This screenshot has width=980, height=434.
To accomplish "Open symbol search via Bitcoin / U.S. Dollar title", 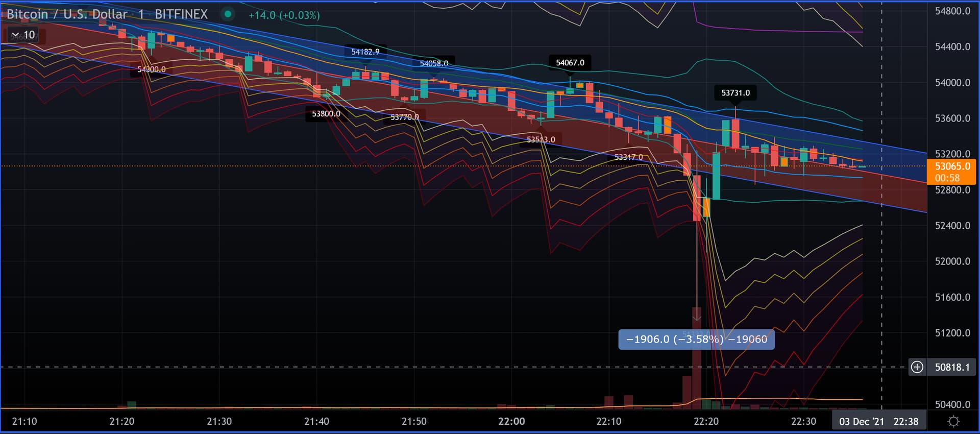I will (66, 14).
